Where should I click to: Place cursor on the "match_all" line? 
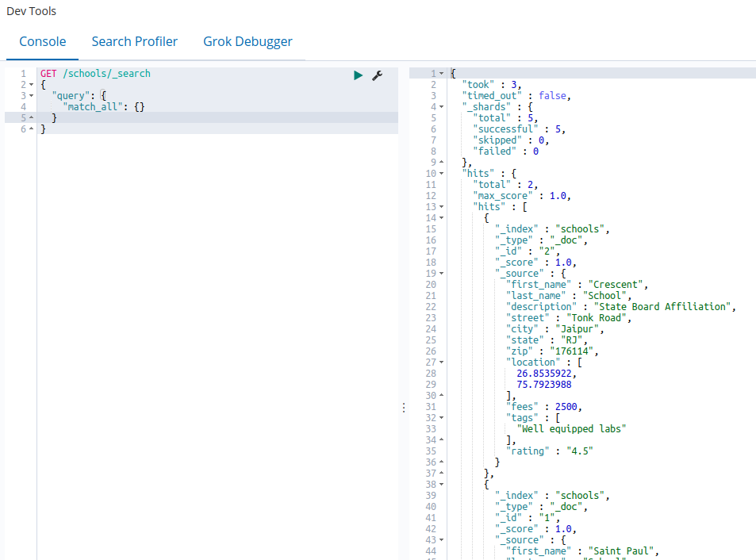click(103, 106)
